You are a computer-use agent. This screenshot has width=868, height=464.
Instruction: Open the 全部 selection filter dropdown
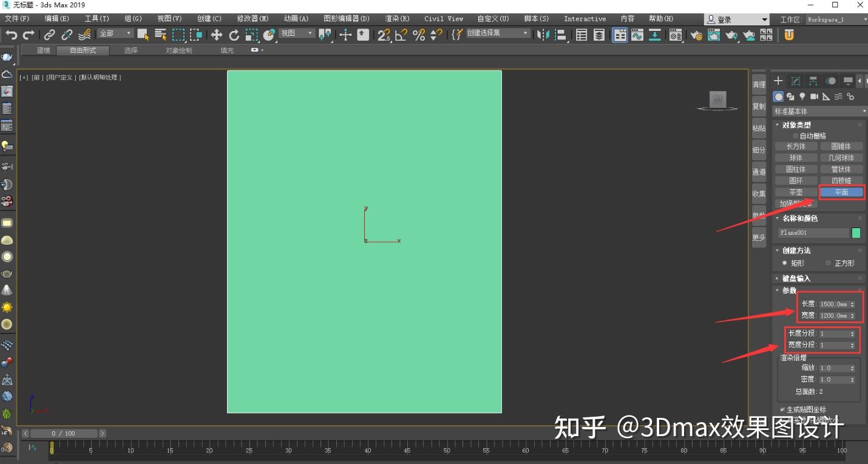point(114,33)
